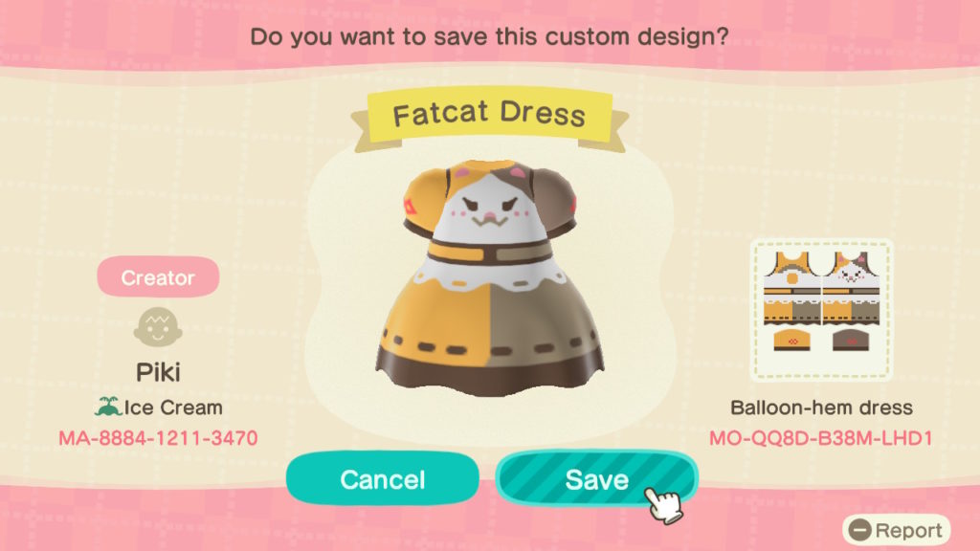The height and width of the screenshot is (551, 980).
Task: Open the dress pattern layout thumbnail
Action: tap(821, 310)
